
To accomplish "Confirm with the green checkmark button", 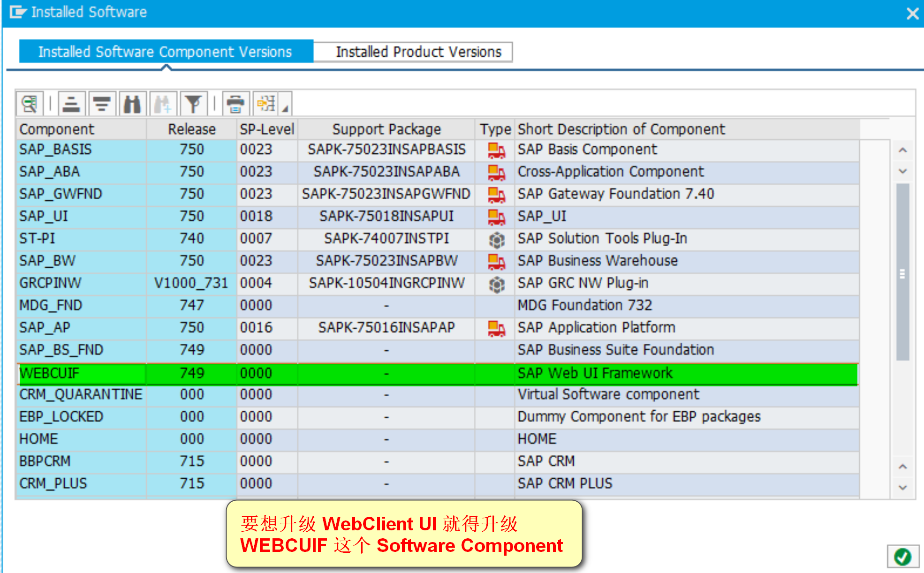I will (902, 557).
